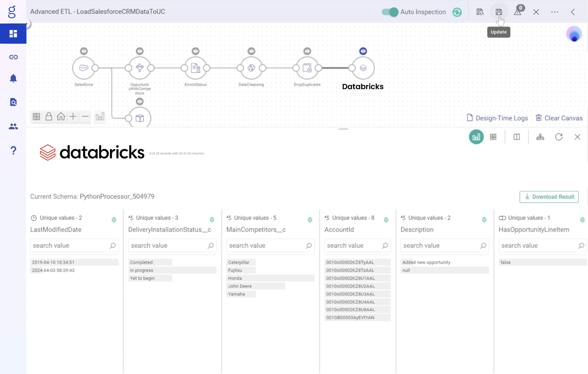The height and width of the screenshot is (374, 588).
Task: Click the Download Result button
Action: point(549,197)
